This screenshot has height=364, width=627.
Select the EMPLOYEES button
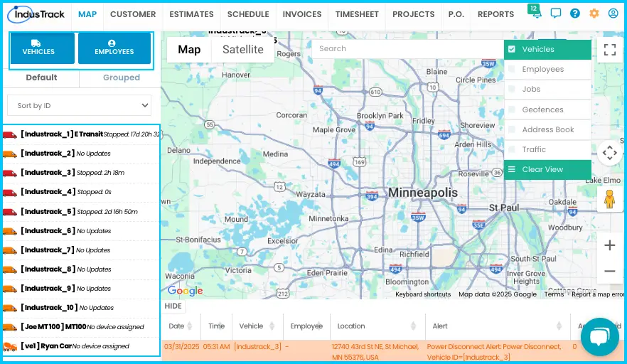tap(114, 48)
